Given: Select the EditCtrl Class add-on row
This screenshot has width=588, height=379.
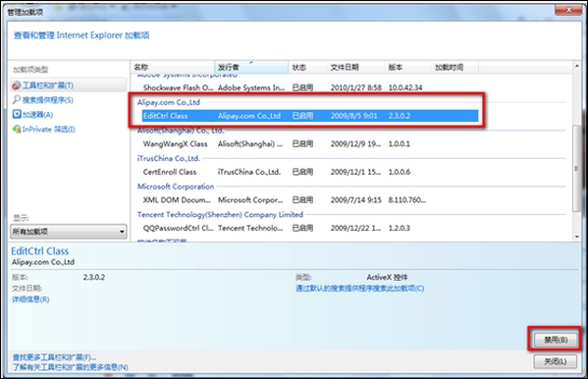Looking at the screenshot, I should click(310, 116).
